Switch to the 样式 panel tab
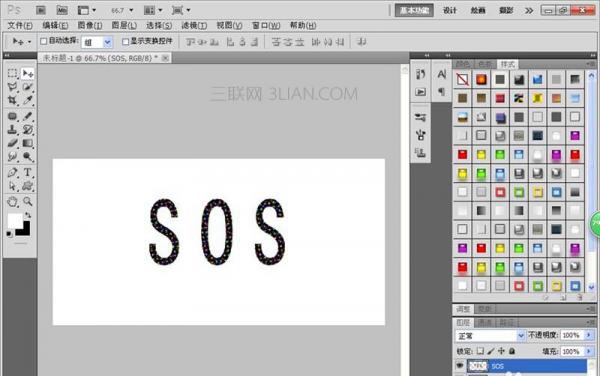Screen dimensions: 600x376 click(508, 64)
